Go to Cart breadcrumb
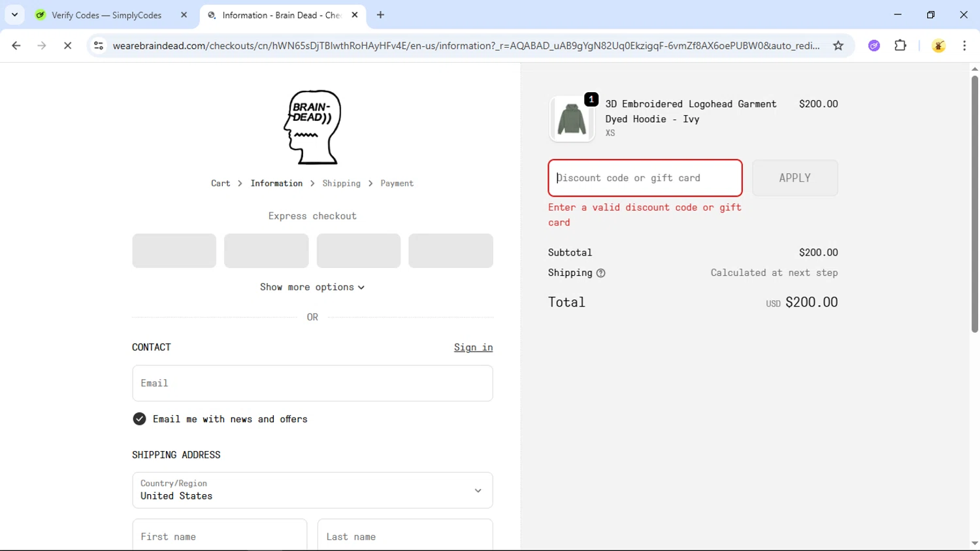The height and width of the screenshot is (551, 980). point(221,184)
